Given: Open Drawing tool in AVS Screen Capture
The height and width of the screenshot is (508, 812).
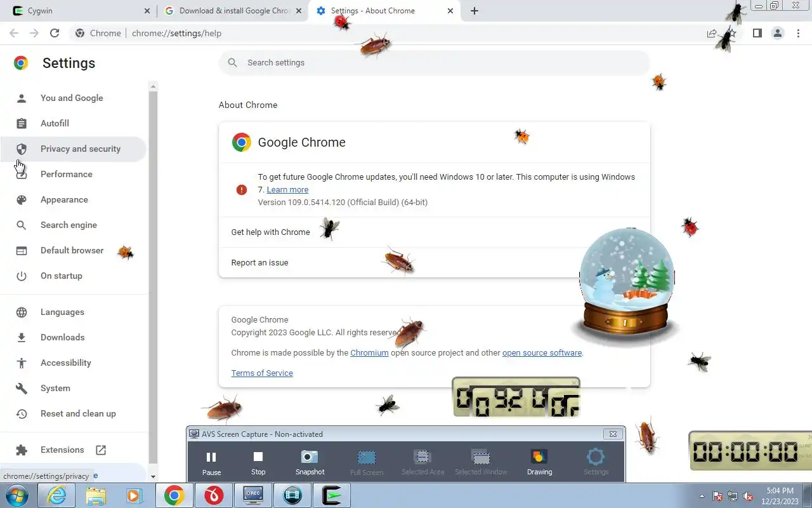Looking at the screenshot, I should click(x=539, y=462).
